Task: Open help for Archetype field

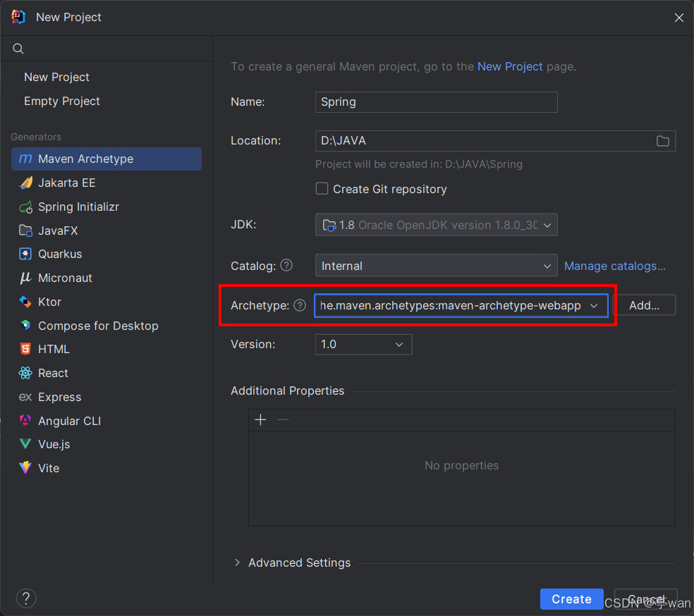Action: pyautogui.click(x=300, y=305)
